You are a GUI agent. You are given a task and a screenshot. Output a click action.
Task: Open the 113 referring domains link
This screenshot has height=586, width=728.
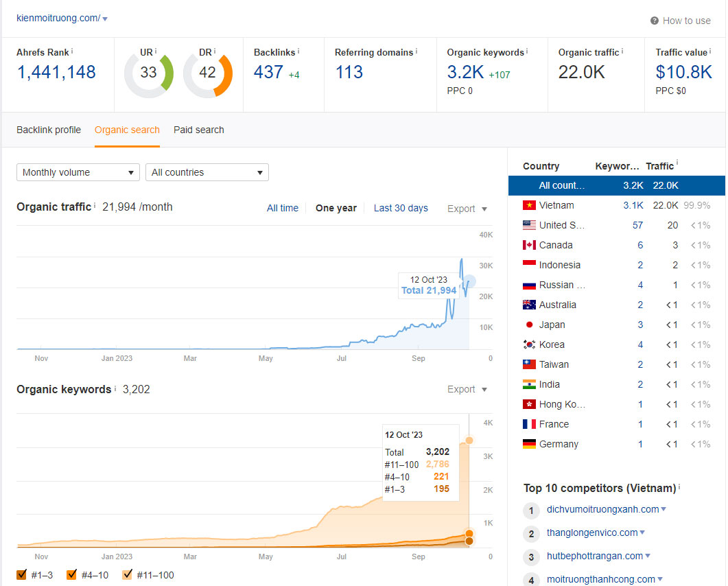tap(349, 72)
